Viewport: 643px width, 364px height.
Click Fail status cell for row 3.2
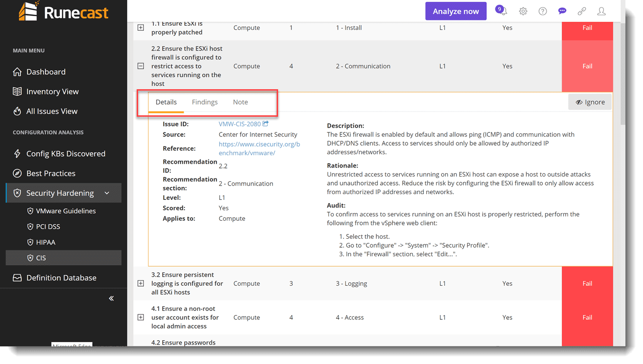[x=587, y=283]
